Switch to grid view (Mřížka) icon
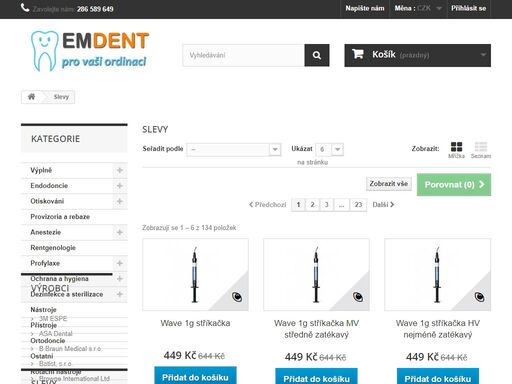512x384 pixels. coord(456,147)
